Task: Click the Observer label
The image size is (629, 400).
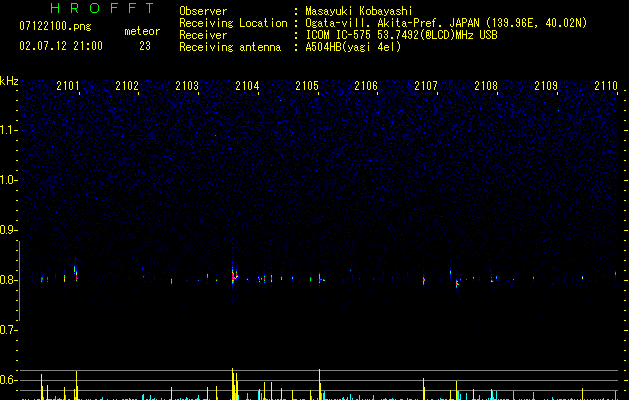Action: pyautogui.click(x=203, y=11)
